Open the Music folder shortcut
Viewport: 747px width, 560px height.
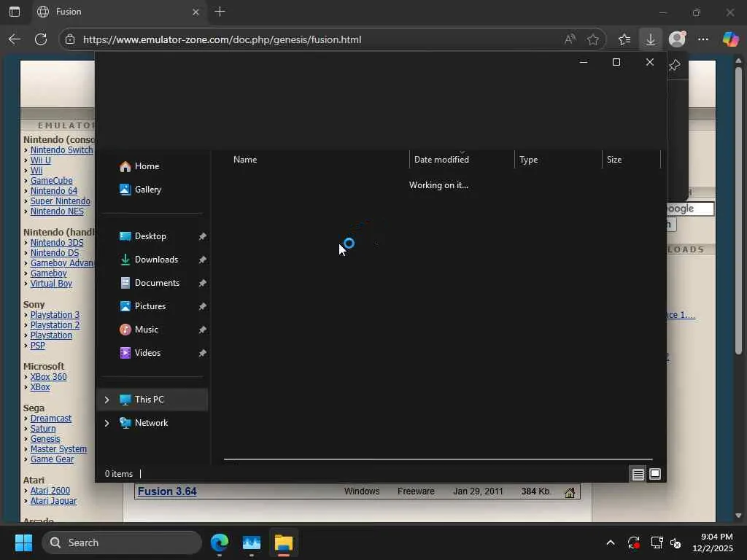(139, 330)
